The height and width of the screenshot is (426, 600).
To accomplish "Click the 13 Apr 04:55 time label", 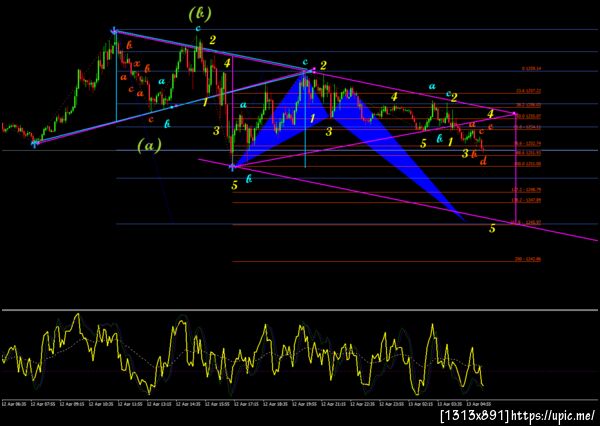I will click(479, 404).
